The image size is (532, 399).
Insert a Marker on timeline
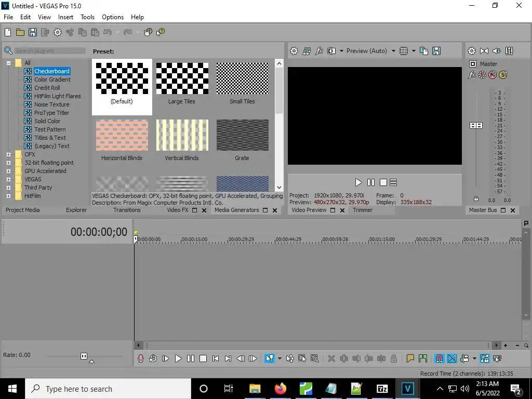point(410,358)
